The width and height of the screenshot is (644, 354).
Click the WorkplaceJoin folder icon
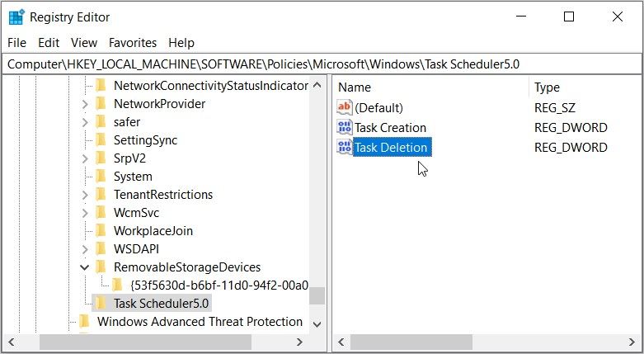101,231
